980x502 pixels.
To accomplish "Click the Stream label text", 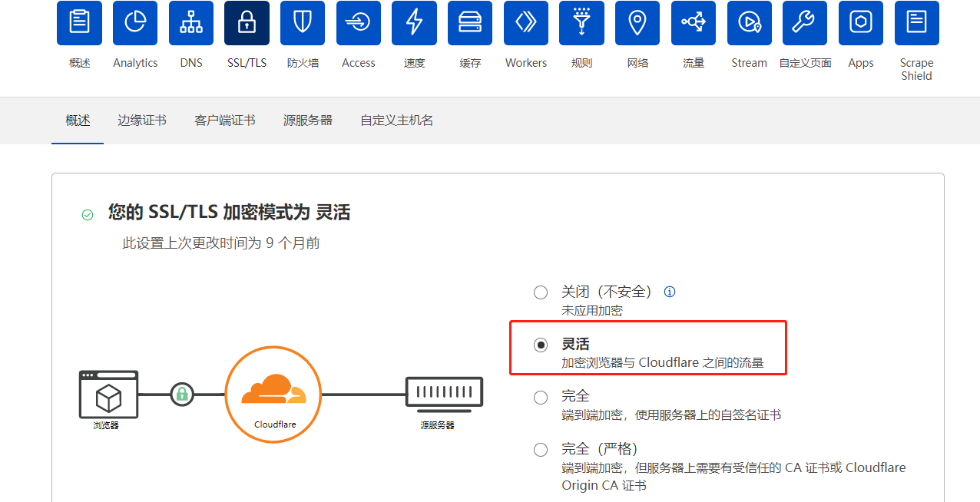I will coord(750,63).
